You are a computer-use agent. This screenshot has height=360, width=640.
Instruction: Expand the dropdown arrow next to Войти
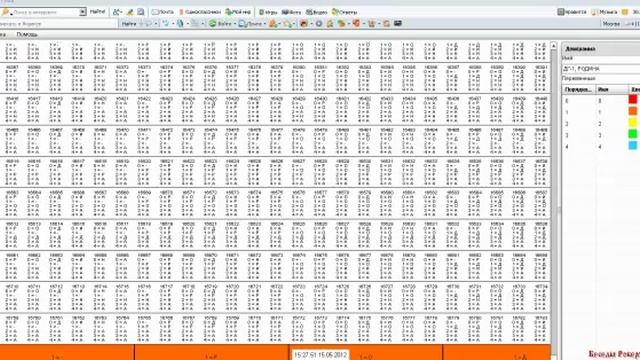point(235,24)
